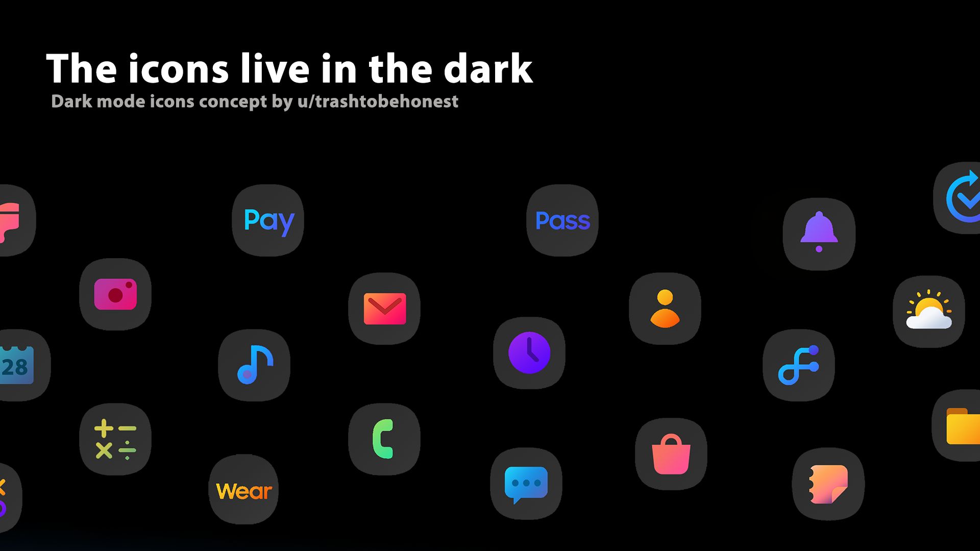Open Samsung Pass app

pyautogui.click(x=561, y=219)
